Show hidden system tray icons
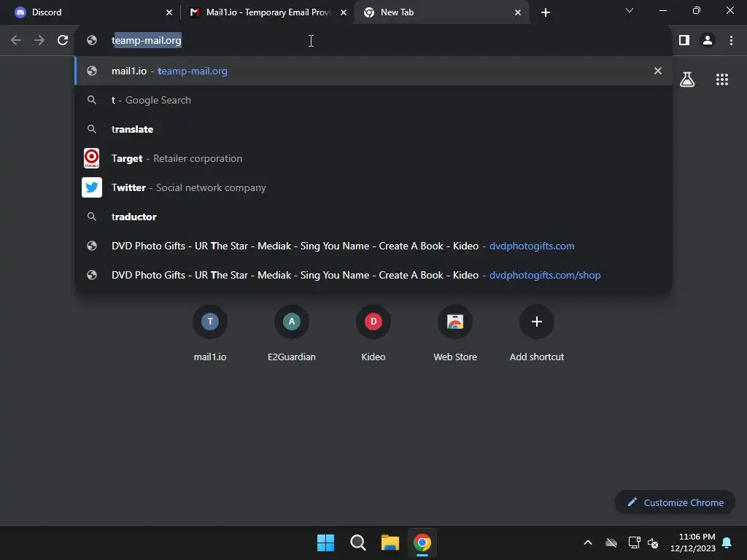Viewport: 747px width, 560px height. [588, 542]
